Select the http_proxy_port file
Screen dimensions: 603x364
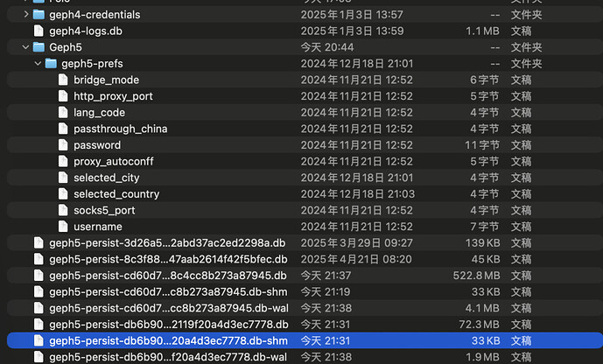tap(113, 96)
